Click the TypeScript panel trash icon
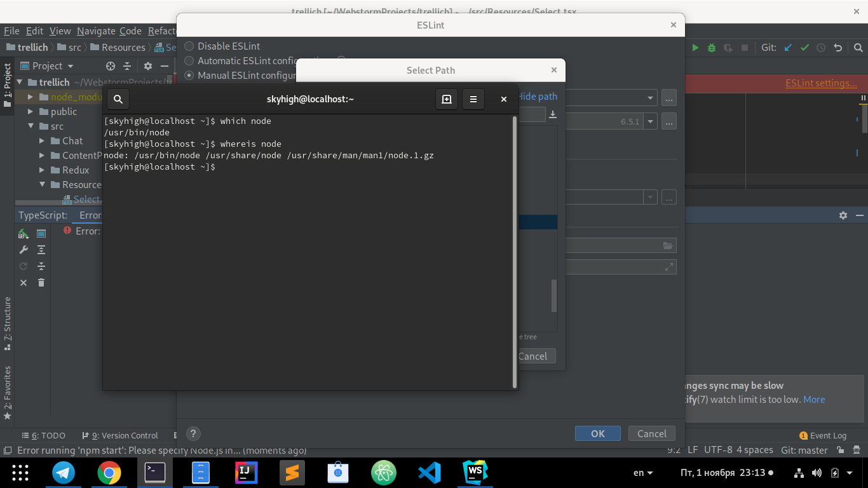 pyautogui.click(x=41, y=283)
